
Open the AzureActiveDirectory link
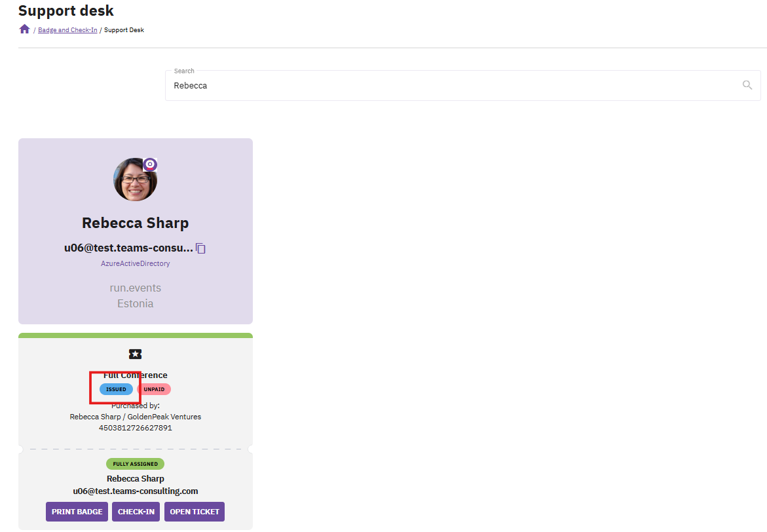[x=135, y=263]
